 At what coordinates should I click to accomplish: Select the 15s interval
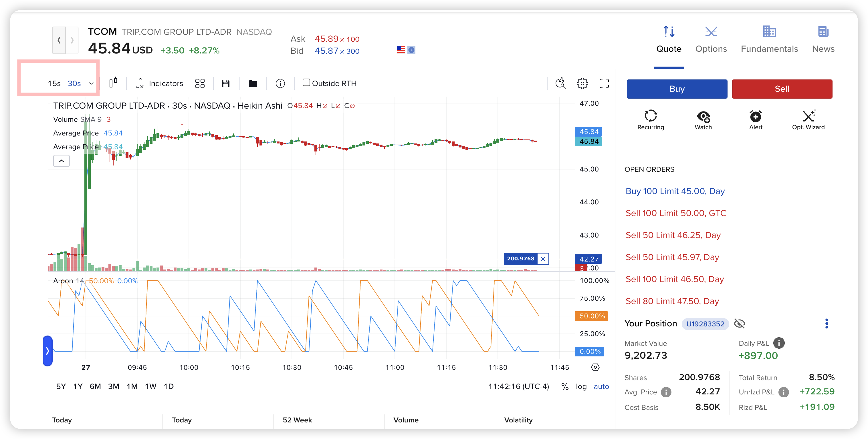(x=54, y=83)
